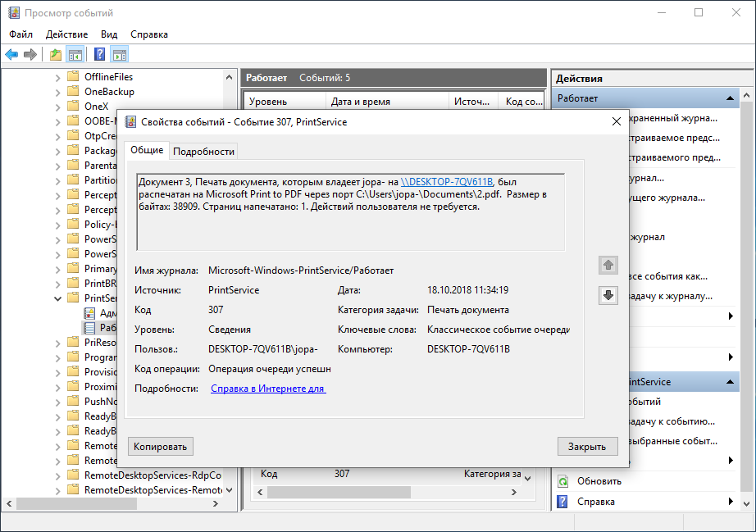
Task: Click the PrintService source value
Action: click(234, 290)
